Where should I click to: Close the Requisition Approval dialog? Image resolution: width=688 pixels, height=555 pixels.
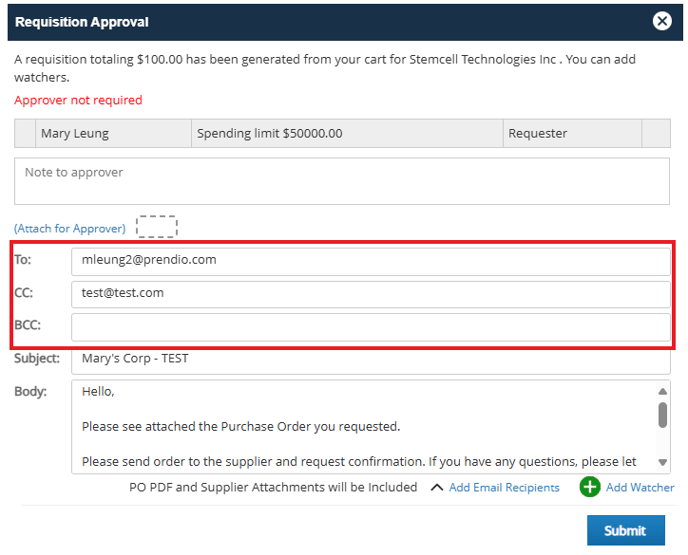[x=662, y=21]
